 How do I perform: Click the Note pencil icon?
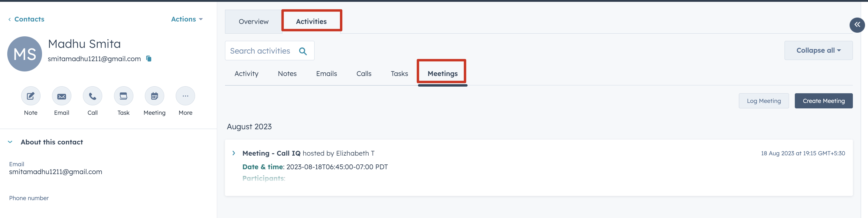click(x=31, y=96)
